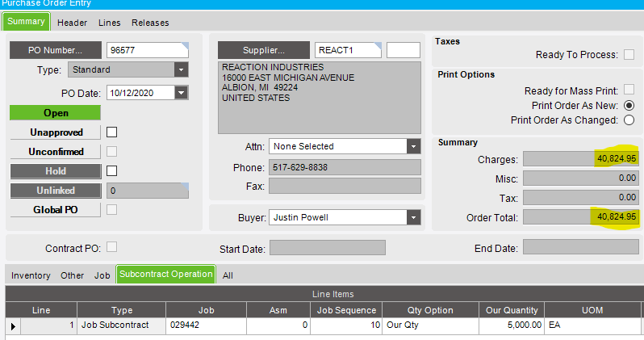The width and height of the screenshot is (644, 340).
Task: Toggle the Hold checkbox
Action: click(111, 170)
